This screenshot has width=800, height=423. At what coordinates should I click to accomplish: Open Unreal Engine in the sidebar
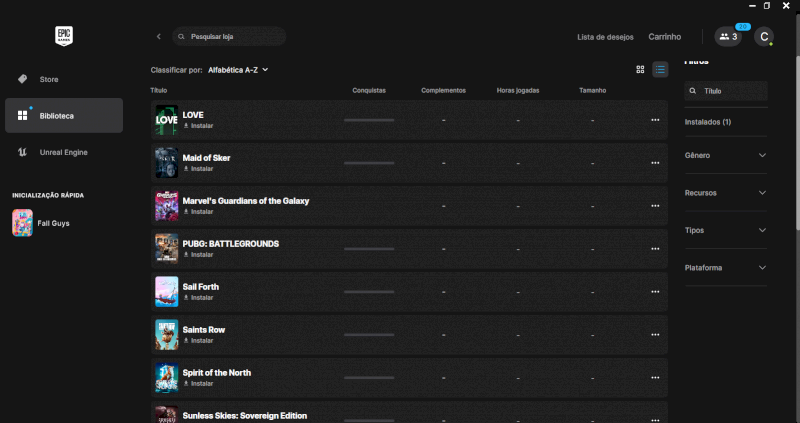[x=64, y=152]
